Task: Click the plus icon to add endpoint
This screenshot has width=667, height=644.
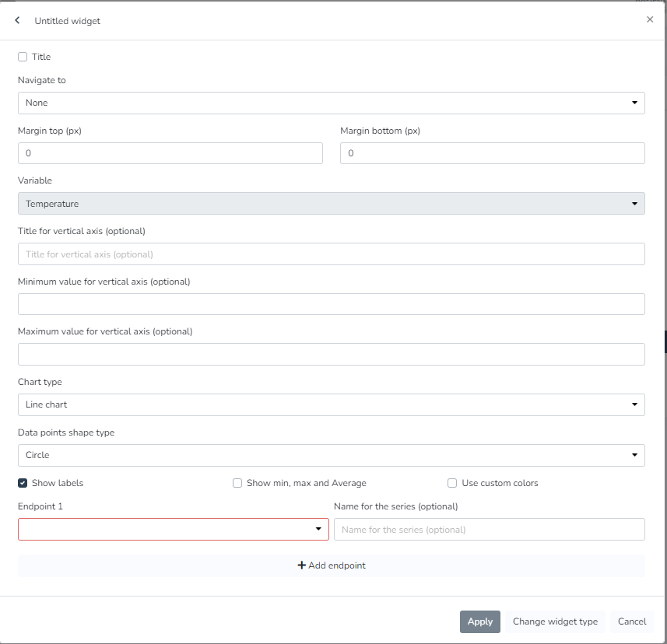Action: (x=302, y=565)
